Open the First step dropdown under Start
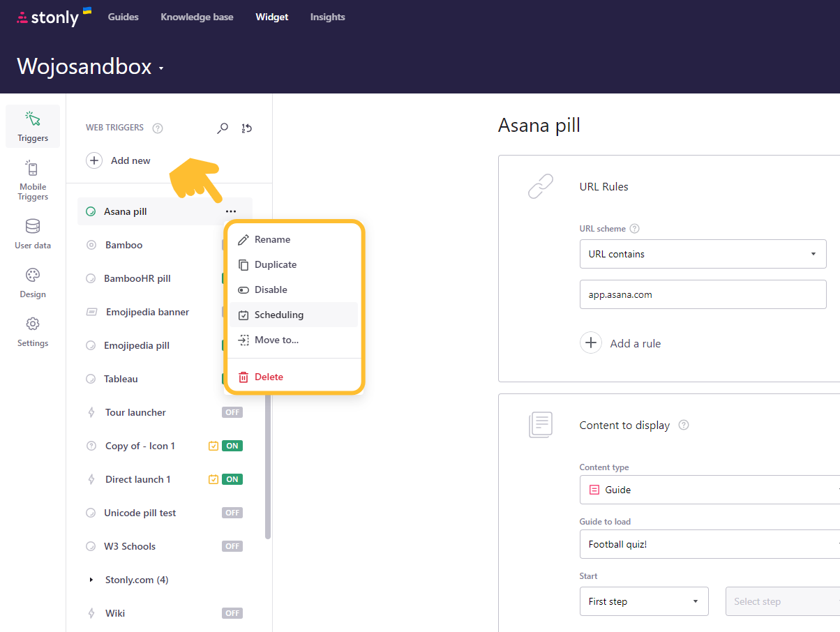Viewport: 840px width, 632px height. coord(643,601)
